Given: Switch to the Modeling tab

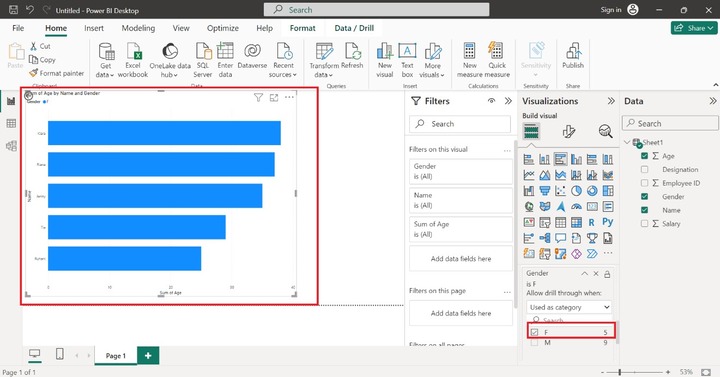Looking at the screenshot, I should [138, 28].
